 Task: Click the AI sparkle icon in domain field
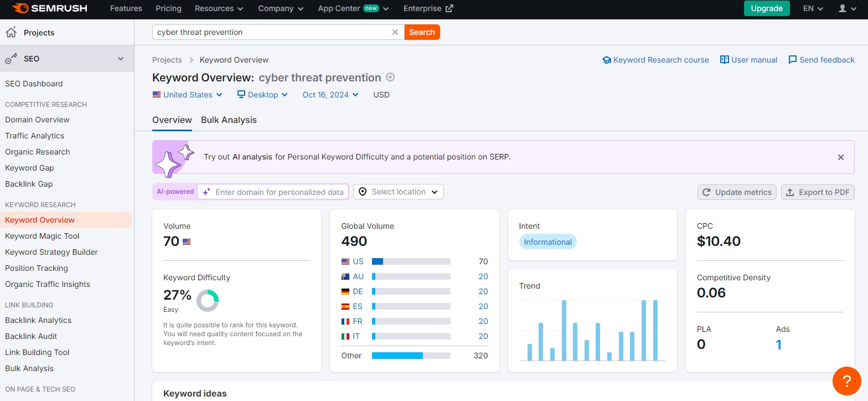pyautogui.click(x=206, y=192)
